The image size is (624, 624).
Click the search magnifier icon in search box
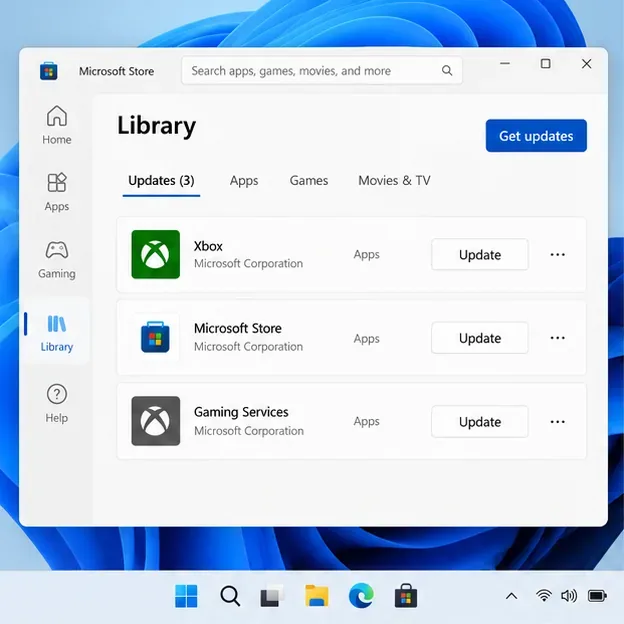447,71
